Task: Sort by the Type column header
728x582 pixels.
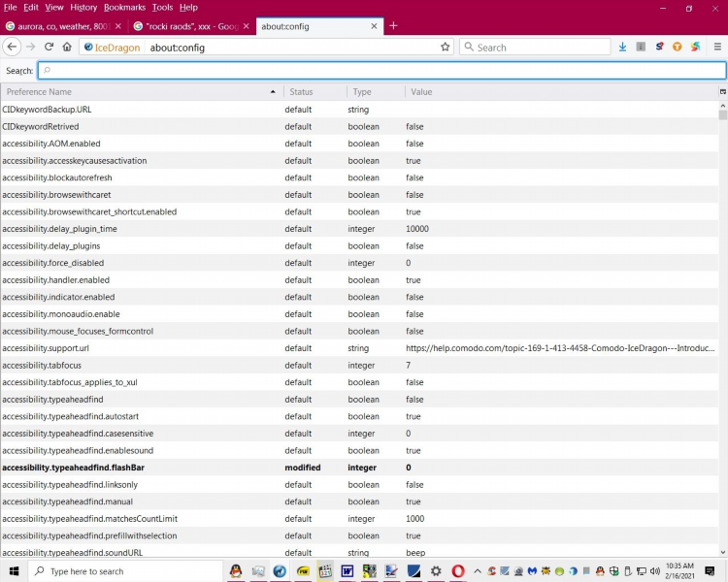Action: tap(376, 92)
